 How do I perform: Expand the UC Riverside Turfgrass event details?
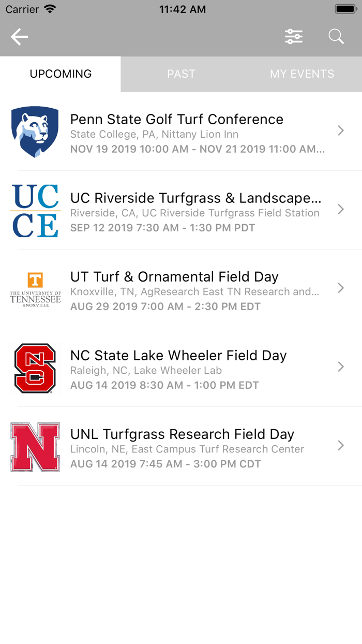[341, 210]
